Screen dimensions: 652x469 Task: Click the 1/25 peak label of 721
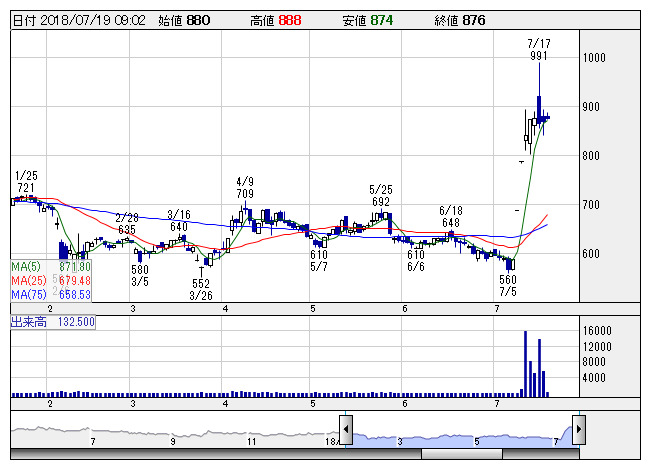pos(26,187)
